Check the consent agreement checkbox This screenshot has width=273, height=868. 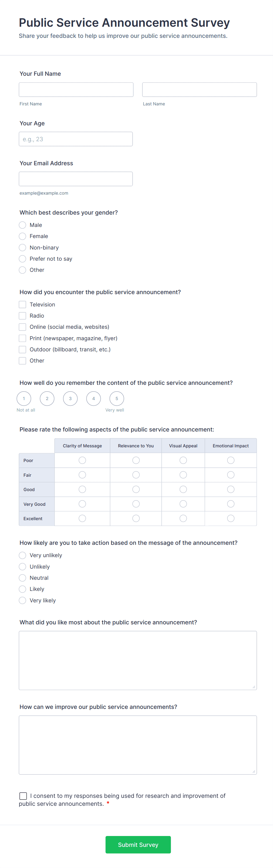pos(23,796)
